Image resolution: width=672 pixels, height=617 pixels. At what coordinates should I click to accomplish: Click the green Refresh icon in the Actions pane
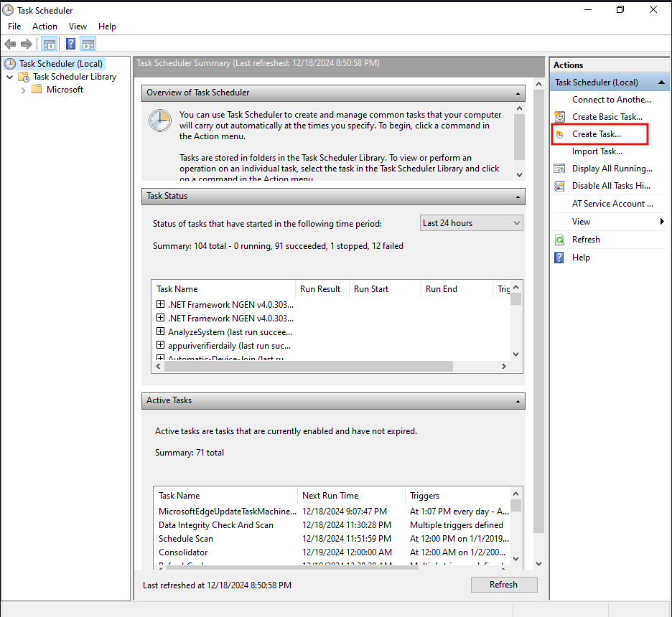tap(560, 240)
